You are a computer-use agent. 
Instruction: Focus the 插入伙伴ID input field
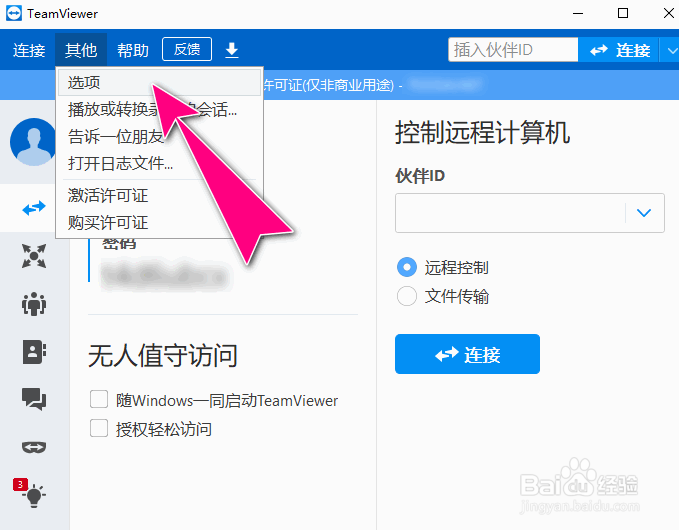pyautogui.click(x=513, y=50)
